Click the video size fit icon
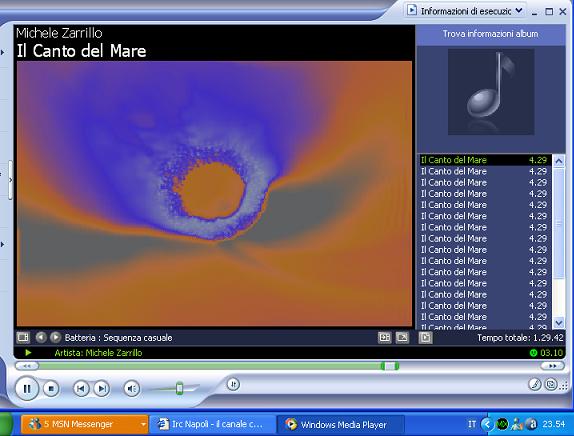 click(384, 338)
